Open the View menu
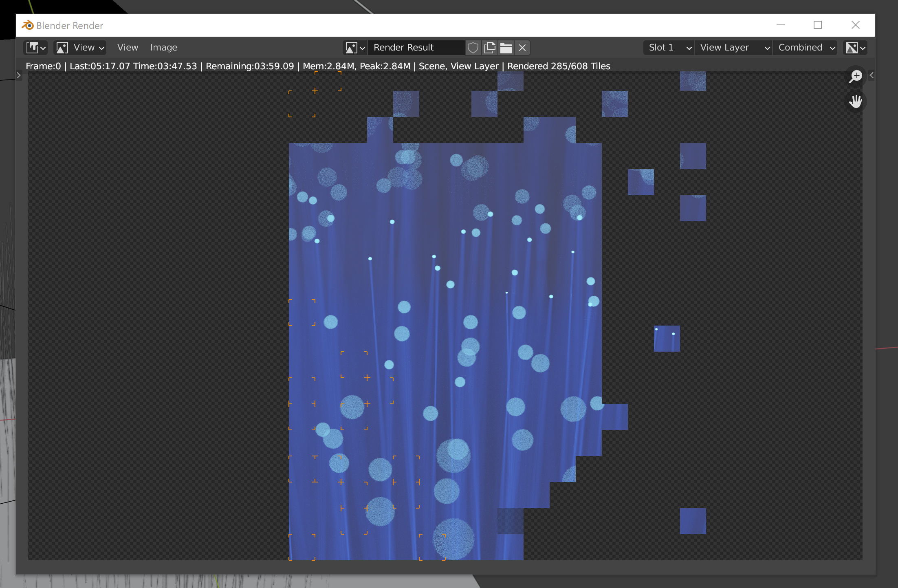The width and height of the screenshot is (898, 588). click(128, 47)
